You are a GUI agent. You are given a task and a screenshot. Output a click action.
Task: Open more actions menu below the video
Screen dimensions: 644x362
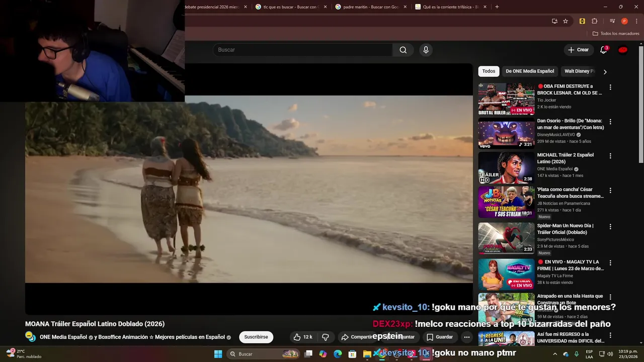pos(467,337)
